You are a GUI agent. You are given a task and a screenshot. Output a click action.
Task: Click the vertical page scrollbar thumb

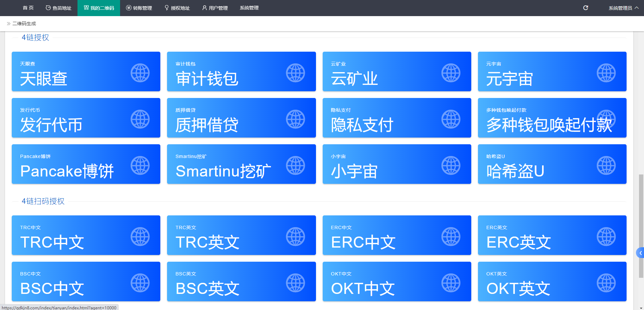[x=641, y=226]
